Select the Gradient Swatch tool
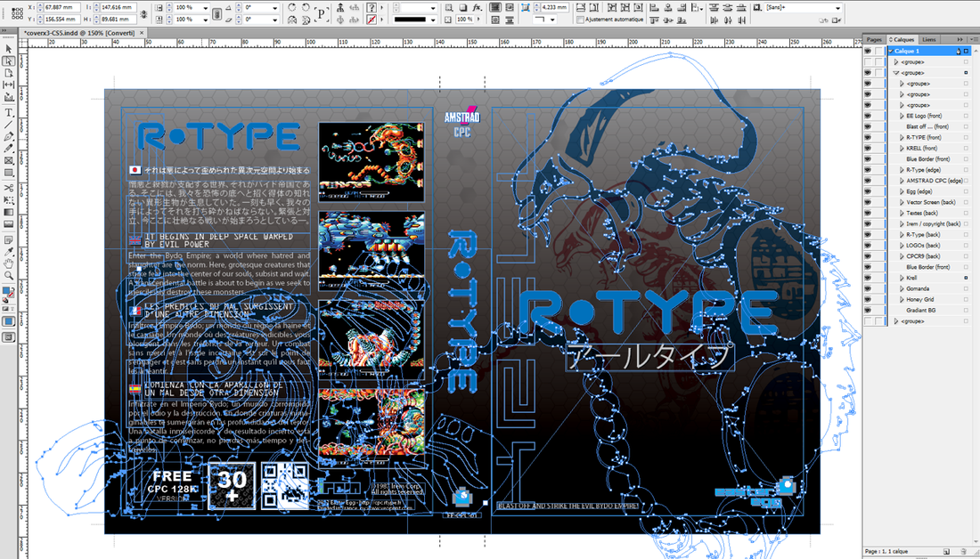980x559 pixels. pos(9,212)
